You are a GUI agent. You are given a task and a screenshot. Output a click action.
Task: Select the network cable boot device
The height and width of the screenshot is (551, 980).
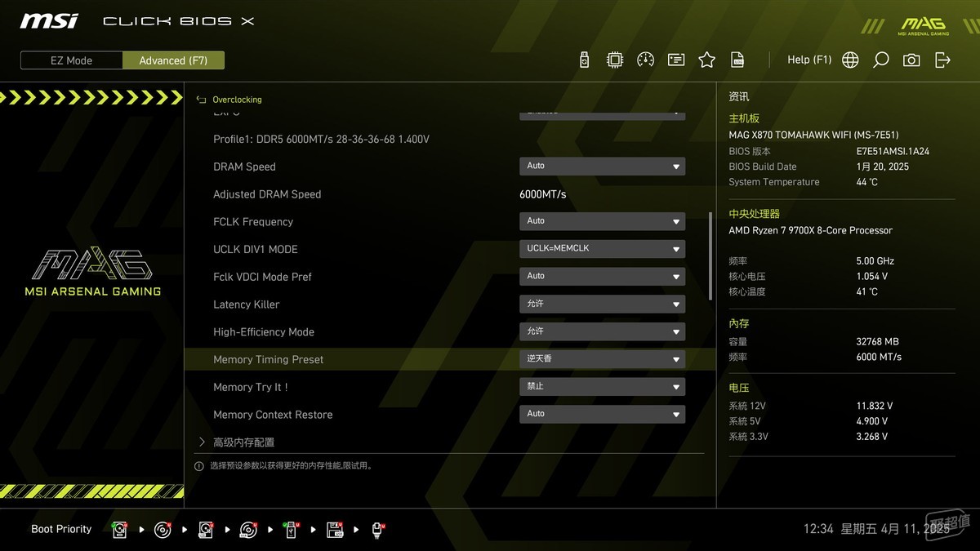[378, 530]
